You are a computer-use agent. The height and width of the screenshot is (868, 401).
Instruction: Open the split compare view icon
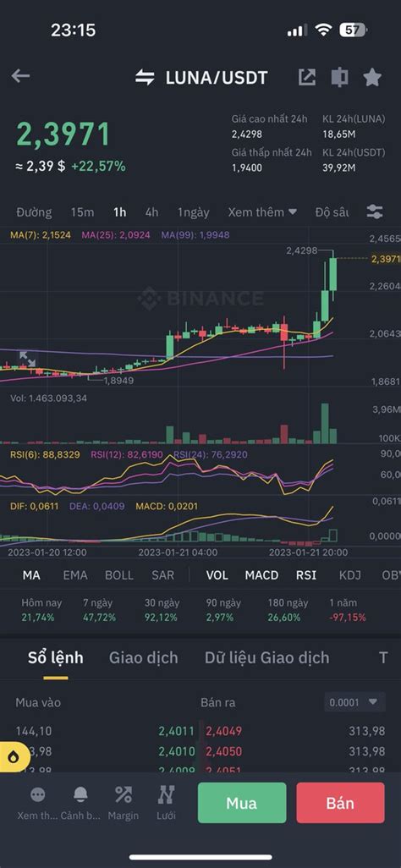[339, 77]
